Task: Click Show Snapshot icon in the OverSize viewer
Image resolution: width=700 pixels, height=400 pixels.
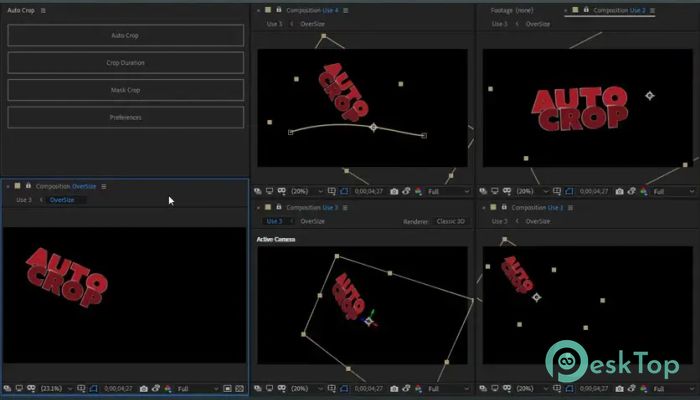Action: point(156,389)
